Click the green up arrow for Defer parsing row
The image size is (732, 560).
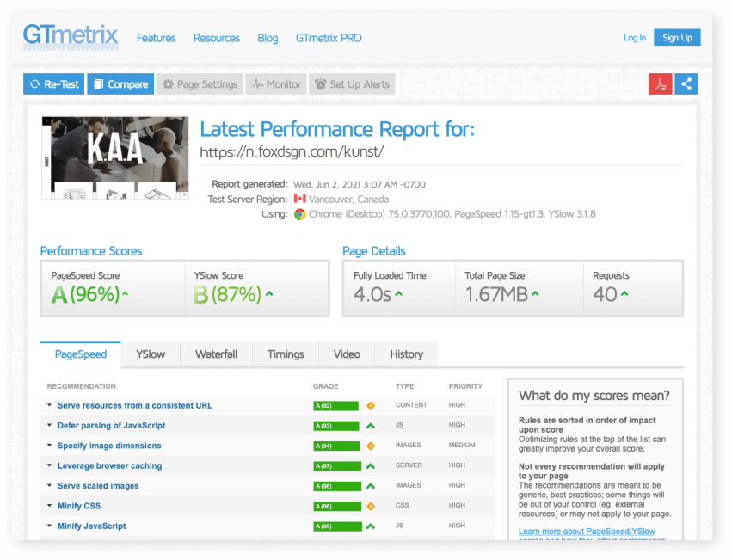click(371, 426)
